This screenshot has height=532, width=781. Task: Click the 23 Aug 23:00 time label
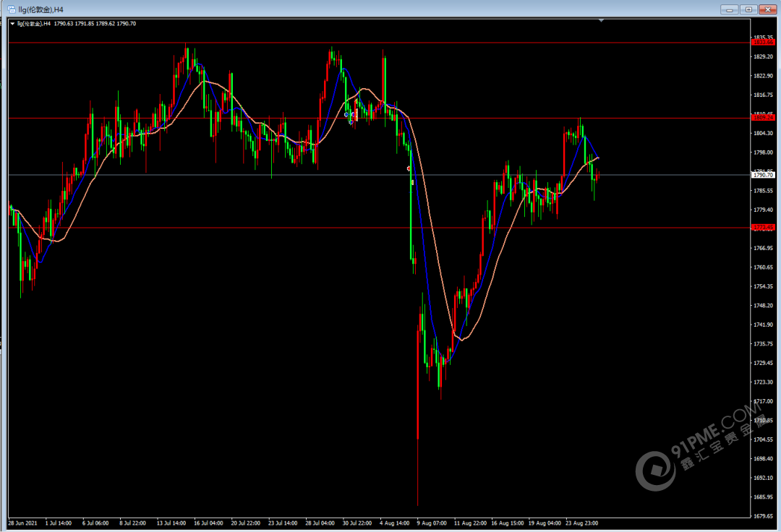click(582, 522)
